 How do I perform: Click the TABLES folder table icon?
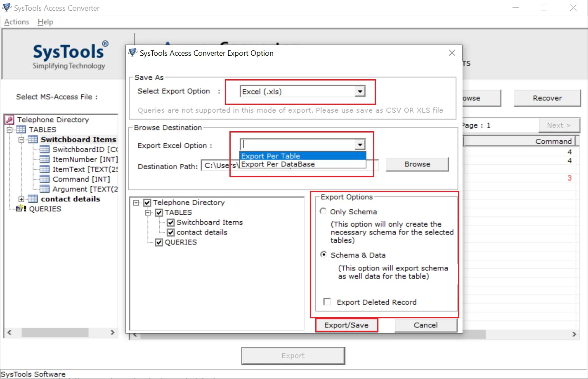[21, 130]
